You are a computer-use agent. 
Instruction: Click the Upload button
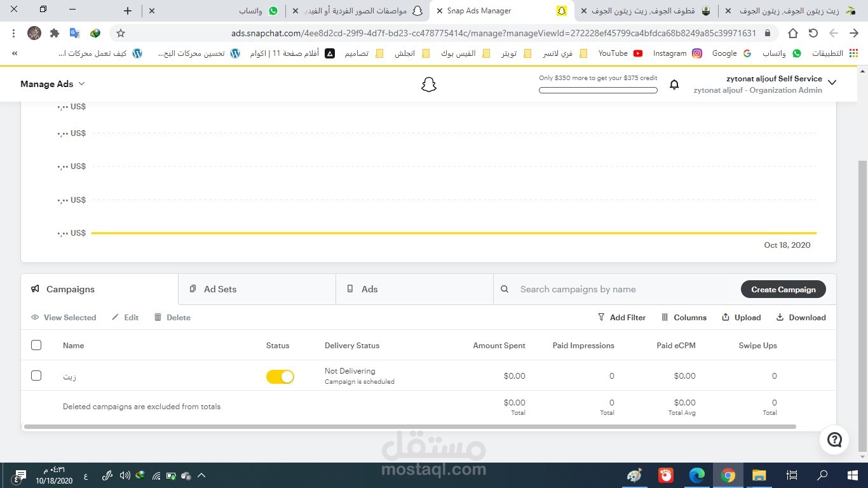tap(741, 317)
